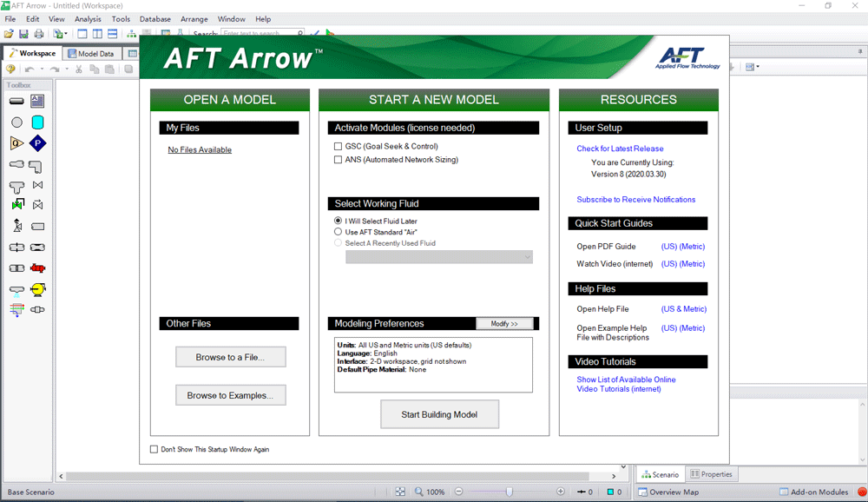
Task: Open the Analysis menu
Action: [x=88, y=19]
